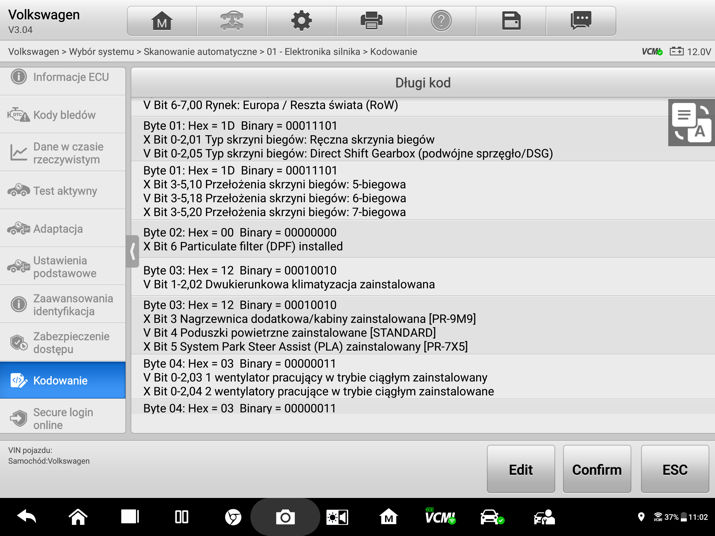Select row Direct Shift Gearbox (DSG)
This screenshot has width=715, height=536.
(x=348, y=154)
